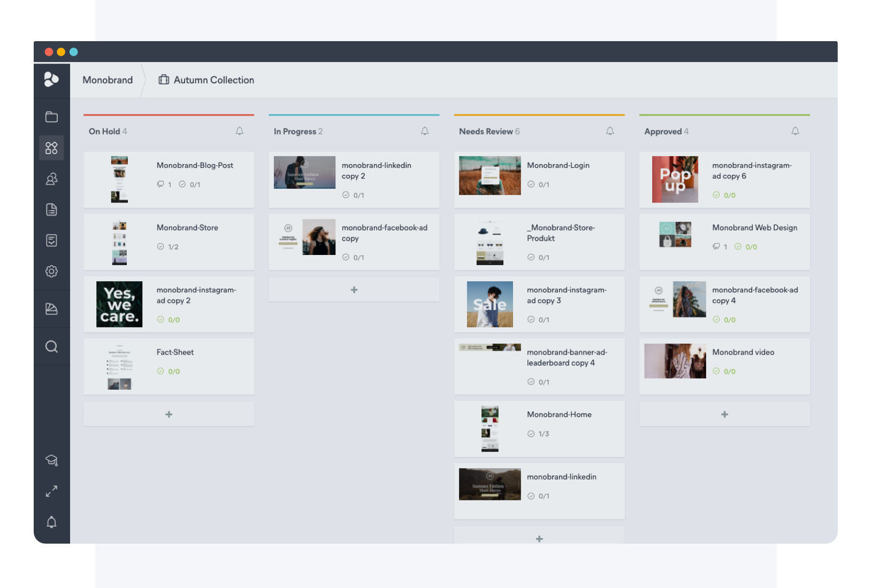Click 'Monobrand-Home' title text
872x588 pixels.
(x=559, y=414)
